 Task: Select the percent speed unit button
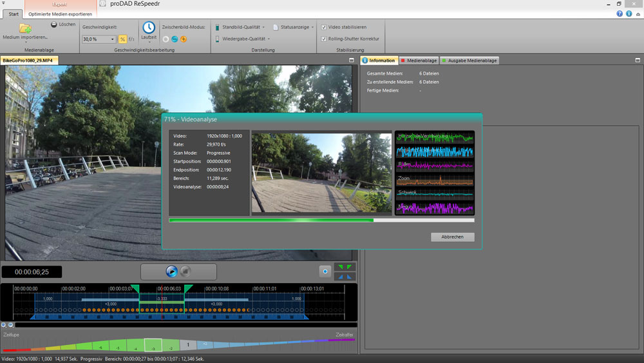122,39
